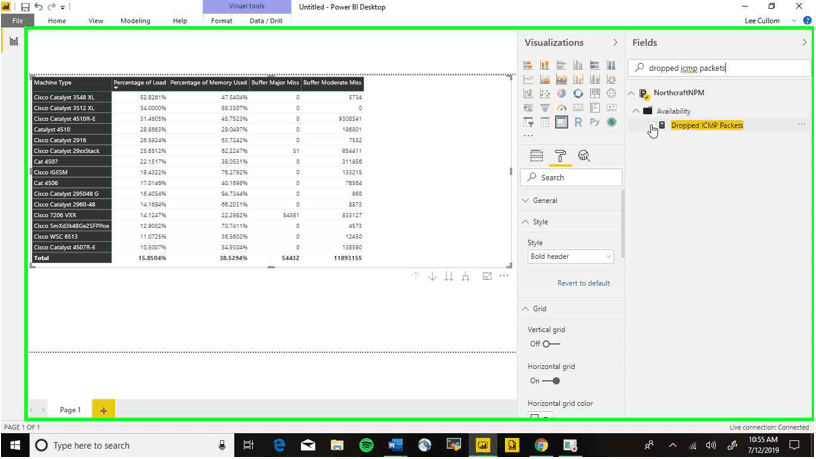Sort by Percentage of Load column header
The image size is (816, 459).
139,83
